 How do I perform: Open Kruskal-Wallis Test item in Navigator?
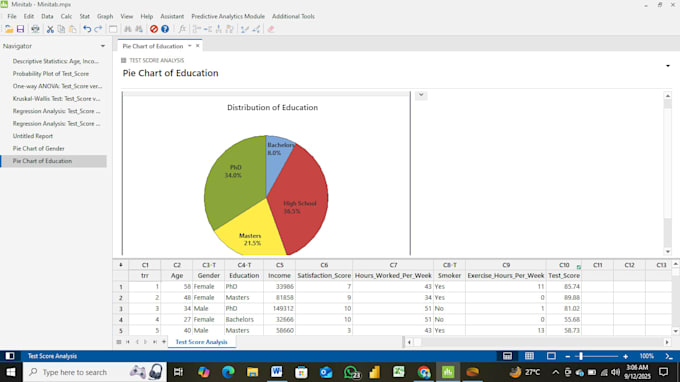pyautogui.click(x=56, y=98)
